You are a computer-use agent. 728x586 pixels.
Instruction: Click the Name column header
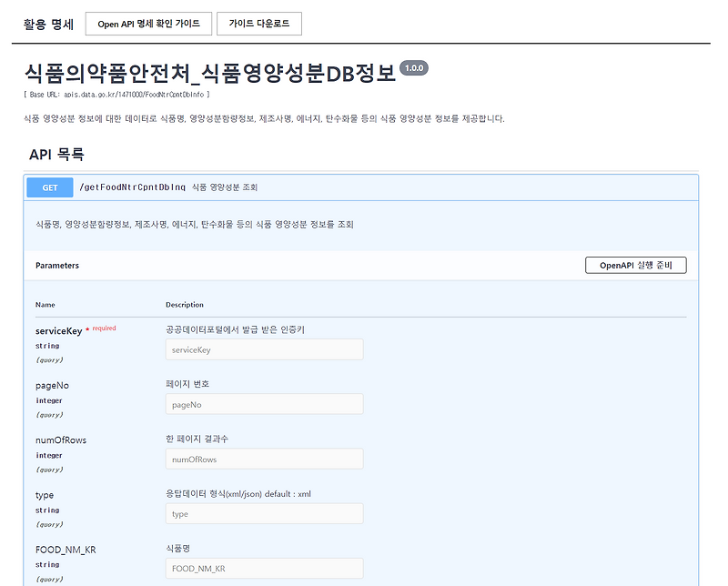coord(44,304)
